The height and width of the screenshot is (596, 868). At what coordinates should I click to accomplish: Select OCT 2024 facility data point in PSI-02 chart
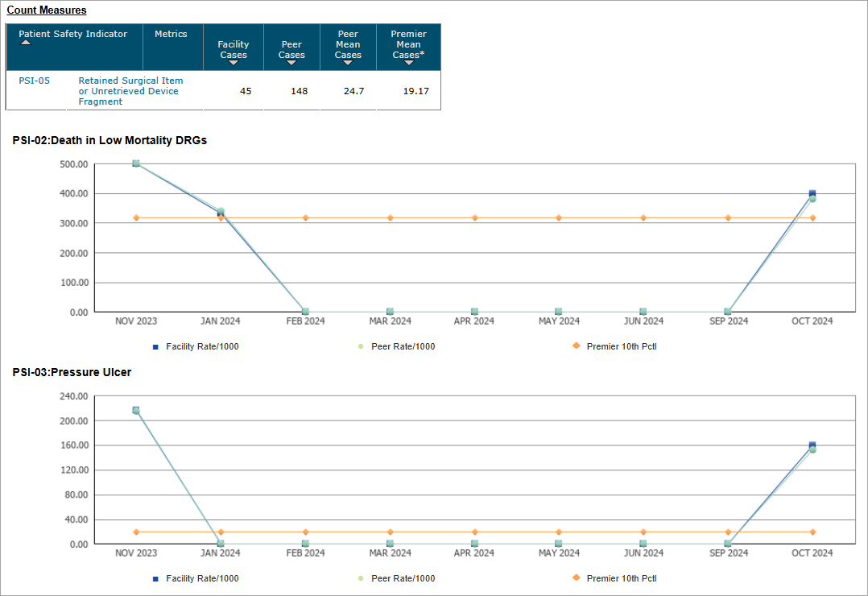coord(812,193)
